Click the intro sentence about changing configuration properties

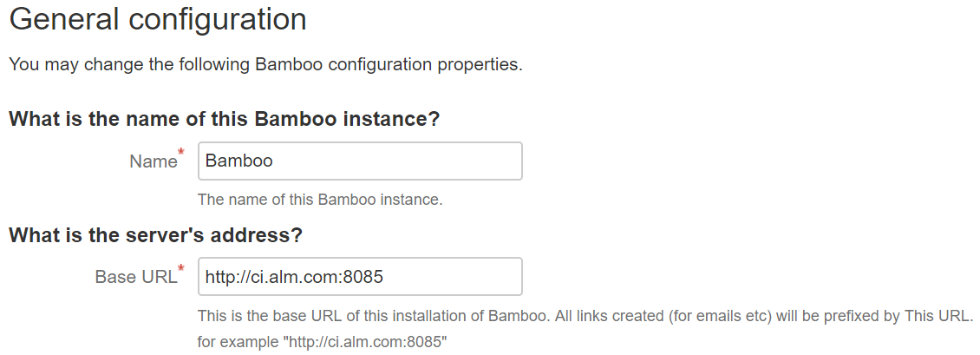click(265, 66)
